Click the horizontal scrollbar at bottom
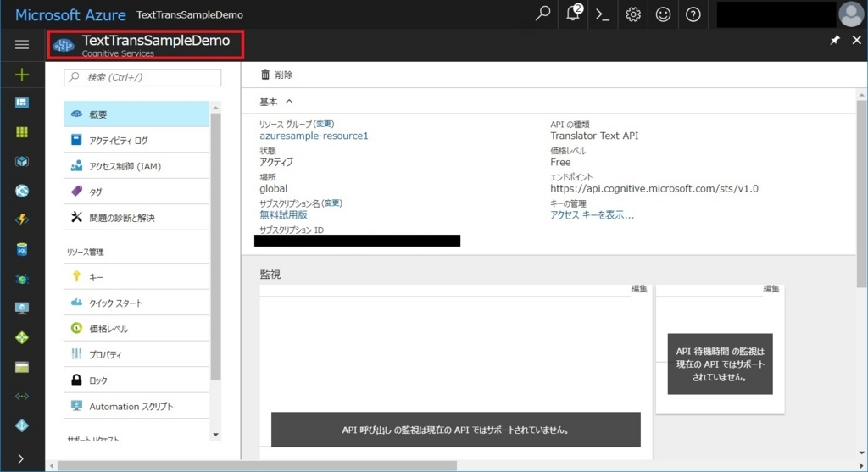Image resolution: width=868 pixels, height=472 pixels. point(257,466)
